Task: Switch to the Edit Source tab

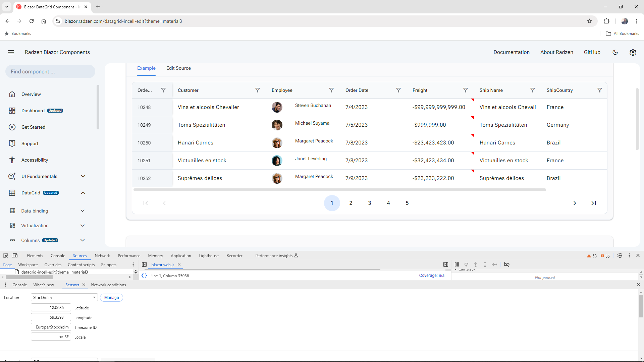Action: pos(178,68)
